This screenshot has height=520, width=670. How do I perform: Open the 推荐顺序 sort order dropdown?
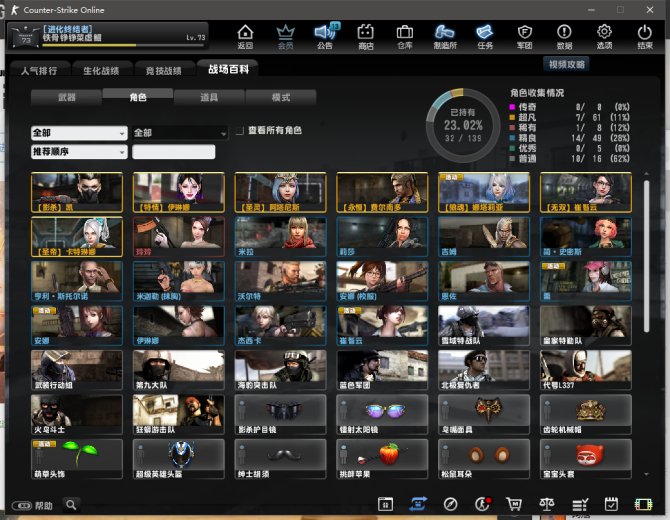pyautogui.click(x=79, y=152)
